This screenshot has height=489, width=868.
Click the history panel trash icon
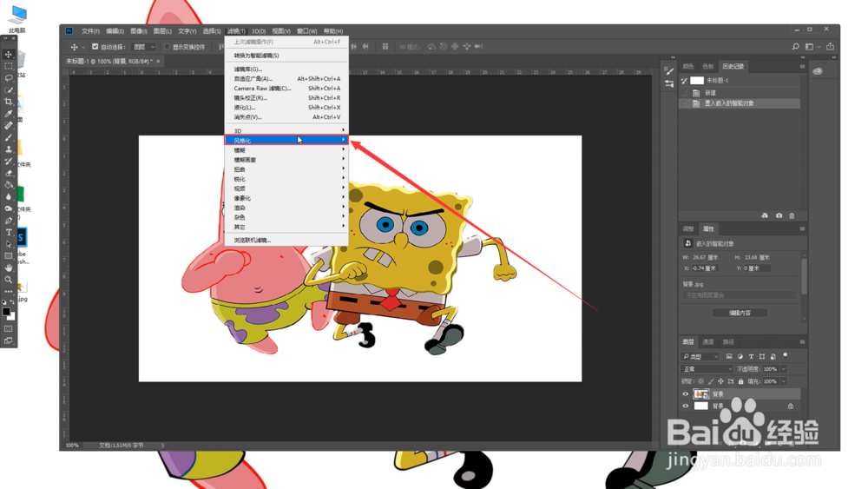[x=792, y=215]
